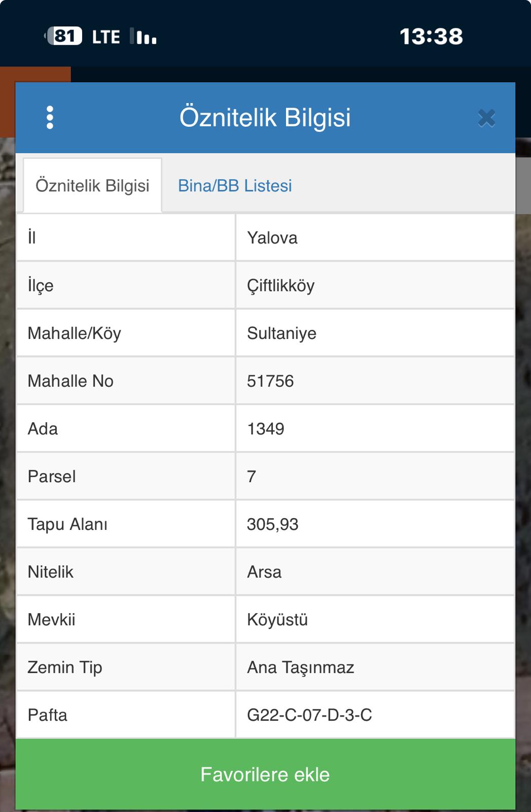The image size is (531, 812).
Task: Select the Tapu Alanı value 305,93
Action: [x=272, y=524]
